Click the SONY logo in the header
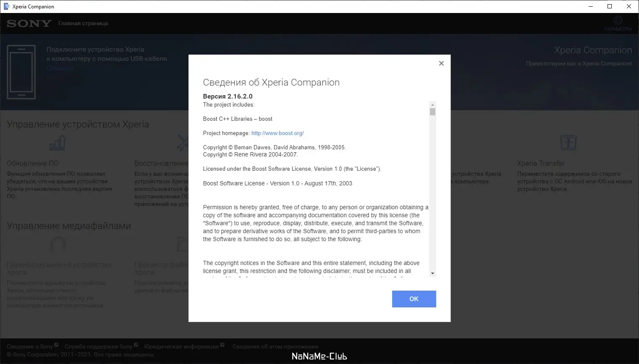Screen dimensions: 639x364 pyautogui.click(x=29, y=23)
